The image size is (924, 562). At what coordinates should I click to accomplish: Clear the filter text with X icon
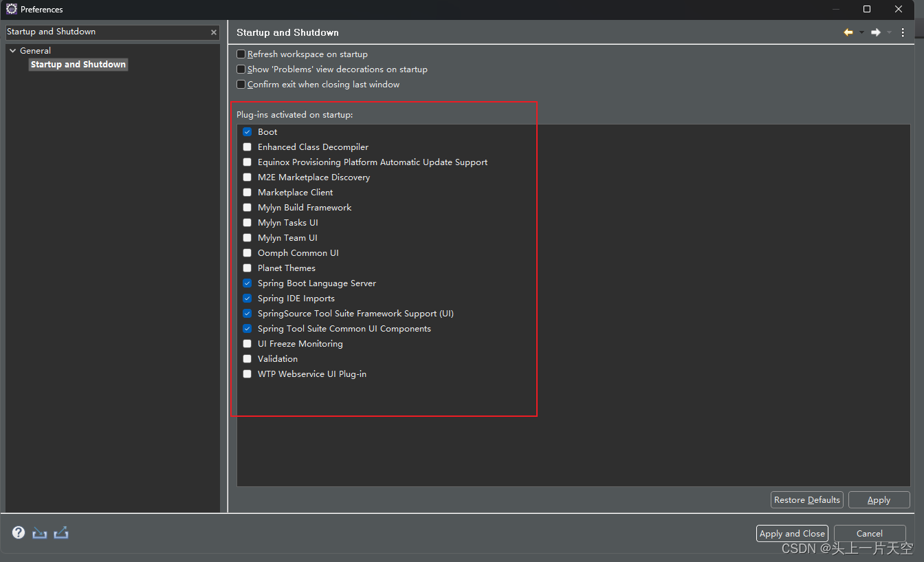click(x=214, y=32)
